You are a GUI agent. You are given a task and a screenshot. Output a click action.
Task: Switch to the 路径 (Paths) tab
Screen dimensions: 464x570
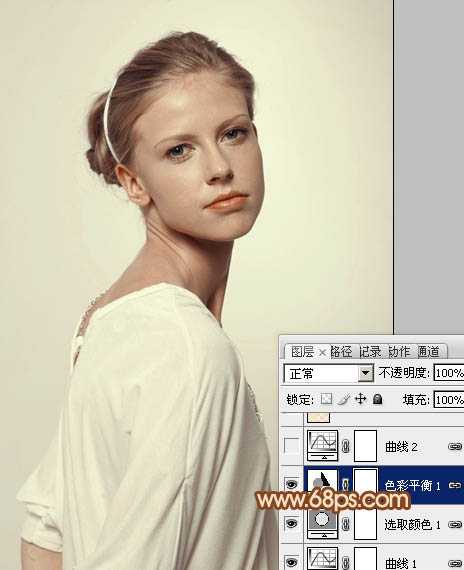point(341,352)
